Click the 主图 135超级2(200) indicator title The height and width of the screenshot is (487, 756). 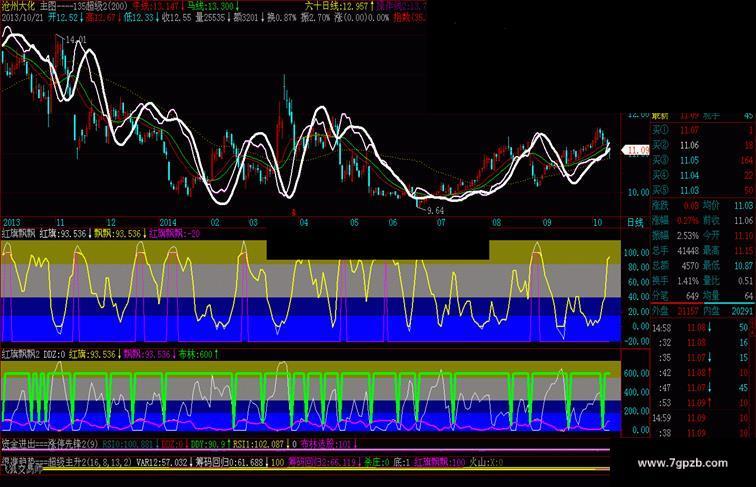[x=84, y=6]
